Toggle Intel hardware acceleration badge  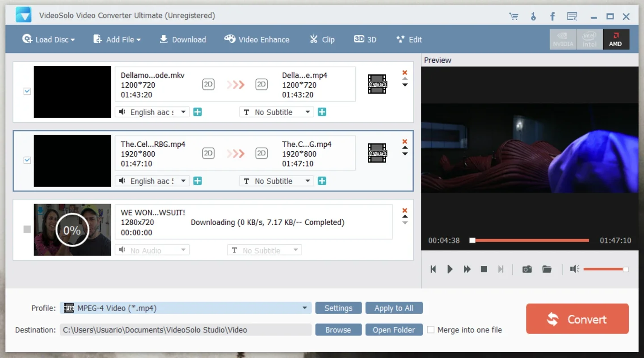click(589, 39)
